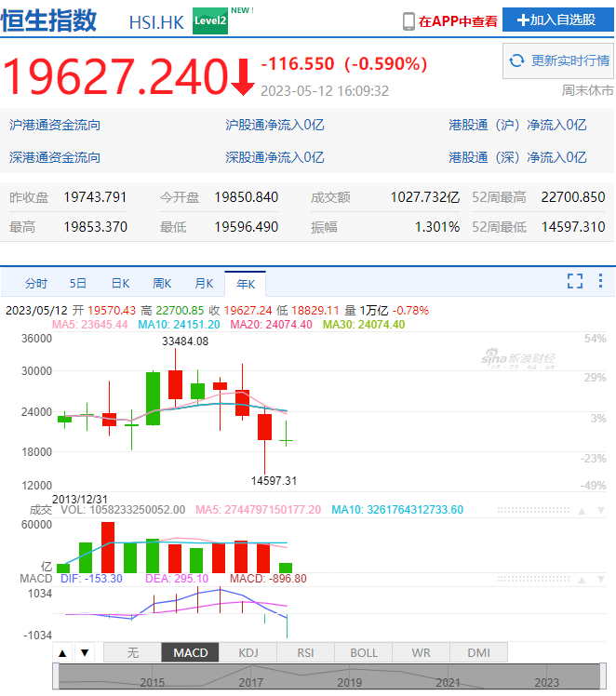Switch to the 分时 chart tab
The height and width of the screenshot is (696, 616).
point(35,283)
